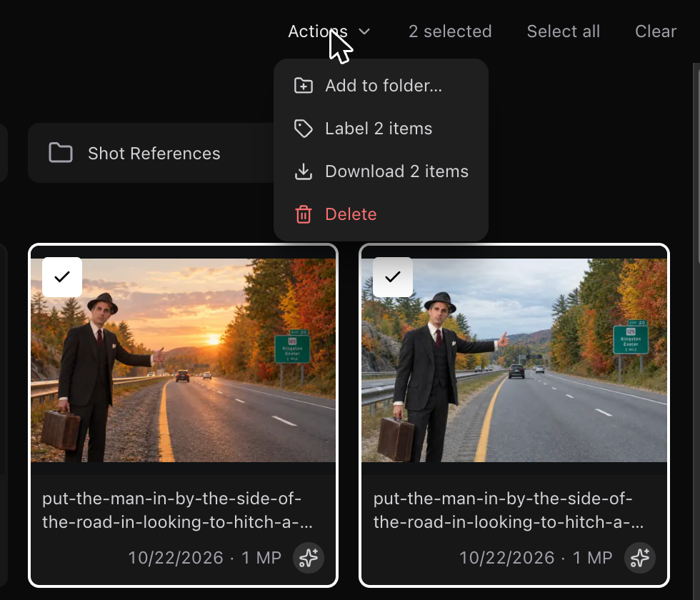Click sparkle icon on the sunset image card
This screenshot has width=700, height=600.
tap(309, 558)
